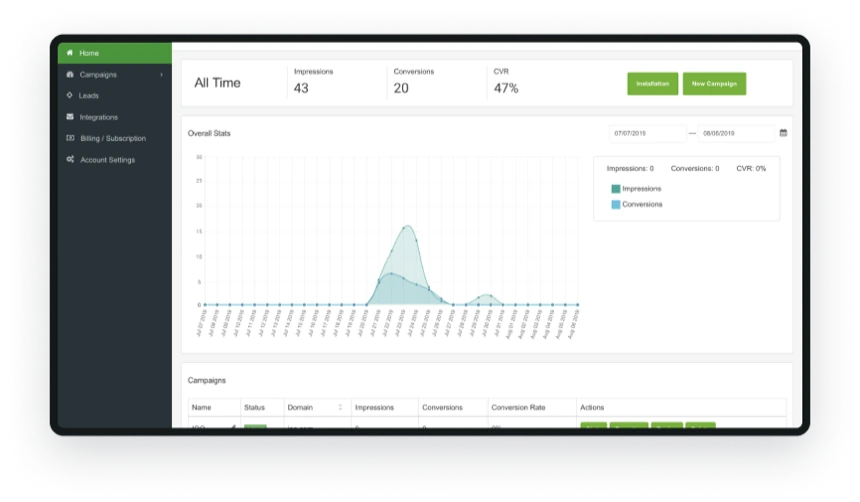Click the Leads diamond icon

(x=70, y=95)
